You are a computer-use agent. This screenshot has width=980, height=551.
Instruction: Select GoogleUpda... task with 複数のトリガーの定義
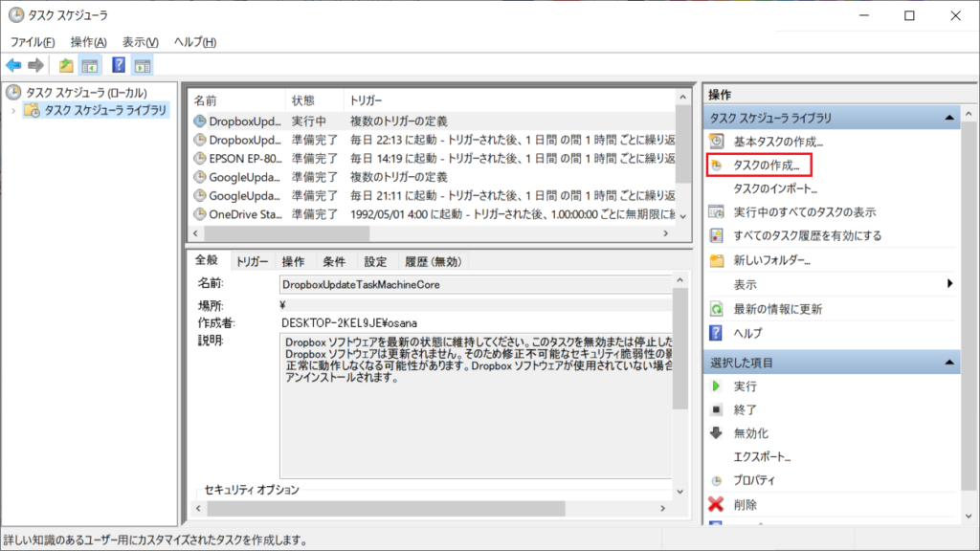click(x=433, y=177)
